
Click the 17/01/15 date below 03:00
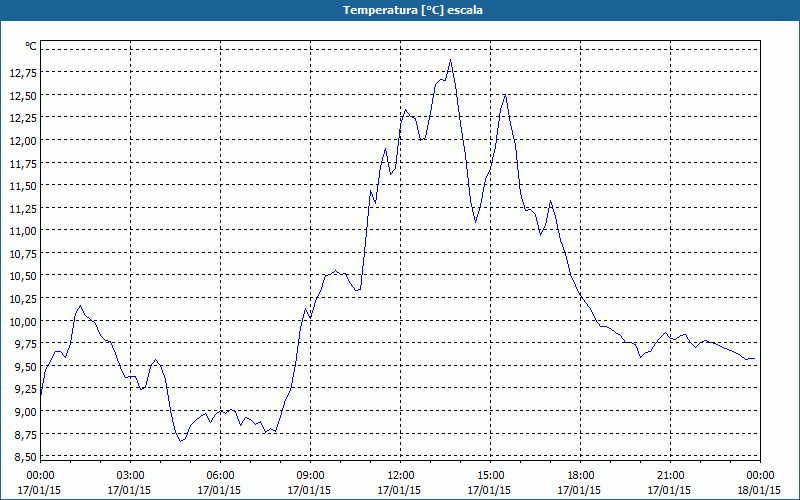pos(129,490)
